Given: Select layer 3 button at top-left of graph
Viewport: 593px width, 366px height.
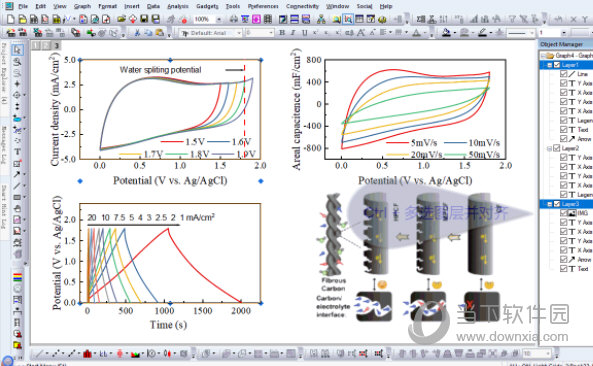Looking at the screenshot, I should tap(56, 46).
